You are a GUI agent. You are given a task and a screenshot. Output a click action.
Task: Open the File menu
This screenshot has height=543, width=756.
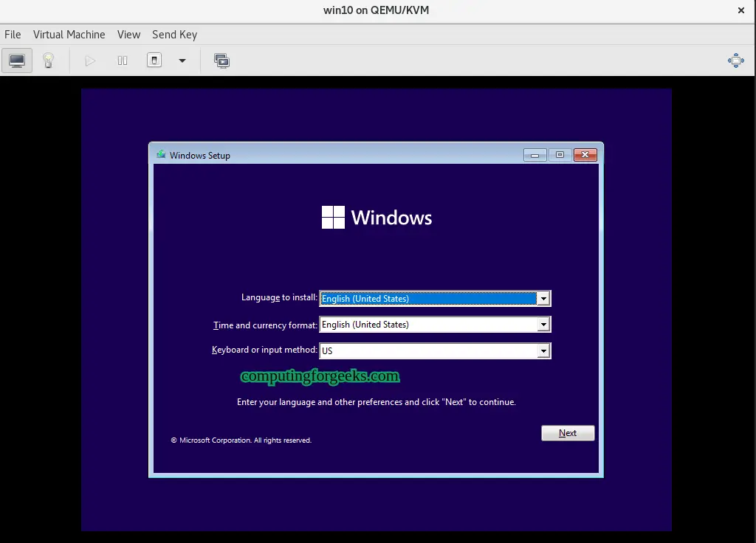pyautogui.click(x=13, y=34)
